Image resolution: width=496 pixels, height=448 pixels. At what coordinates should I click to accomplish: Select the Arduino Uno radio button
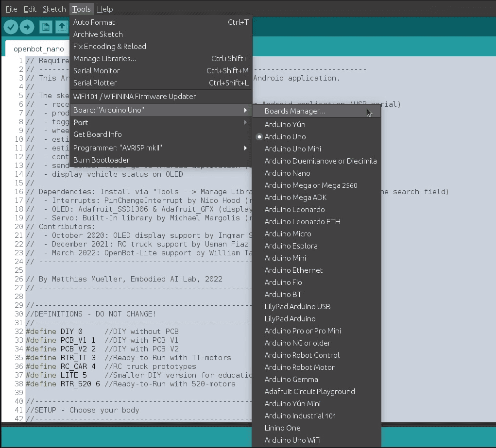[259, 137]
